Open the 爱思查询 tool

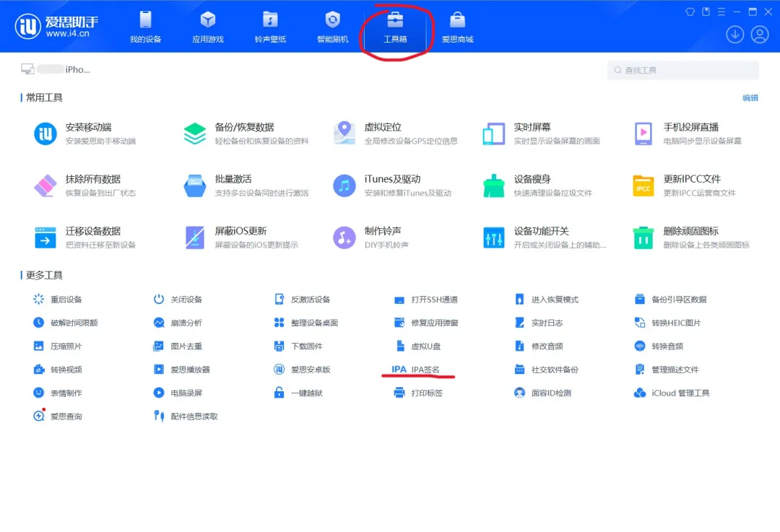tap(58, 417)
